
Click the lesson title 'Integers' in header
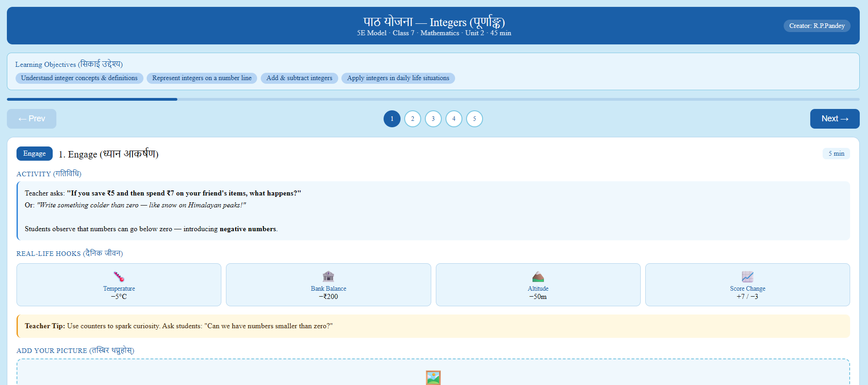pyautogui.click(x=434, y=22)
